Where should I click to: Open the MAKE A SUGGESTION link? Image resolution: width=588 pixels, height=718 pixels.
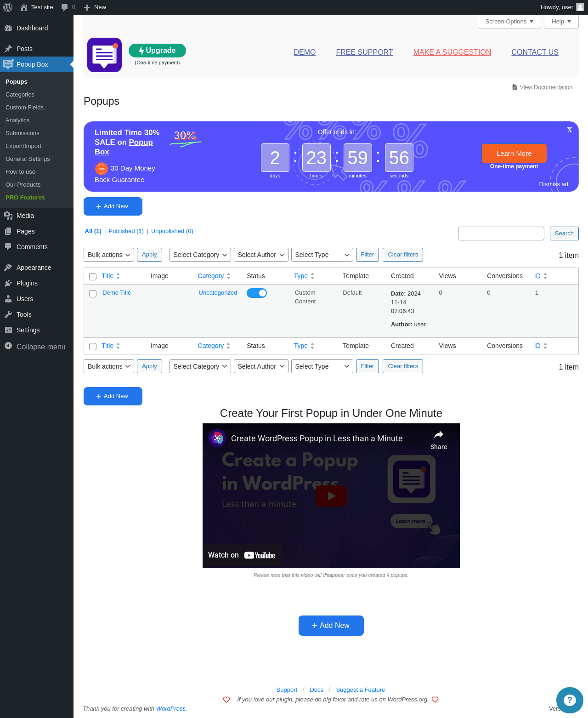click(x=452, y=52)
